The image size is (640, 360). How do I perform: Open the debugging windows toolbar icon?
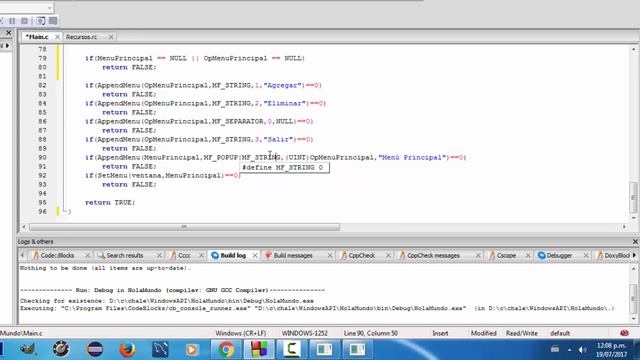tap(40, 21)
